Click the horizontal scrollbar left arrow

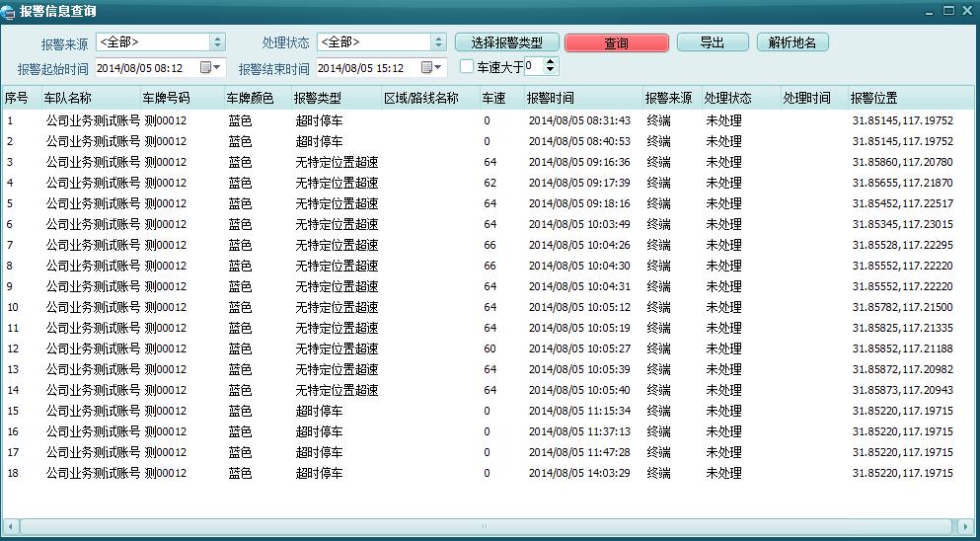pos(11,526)
